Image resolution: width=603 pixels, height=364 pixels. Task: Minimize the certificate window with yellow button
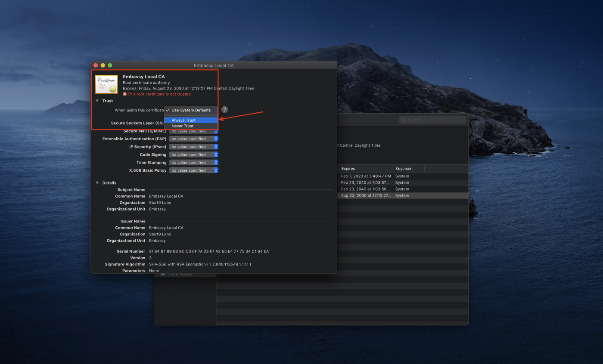point(103,65)
